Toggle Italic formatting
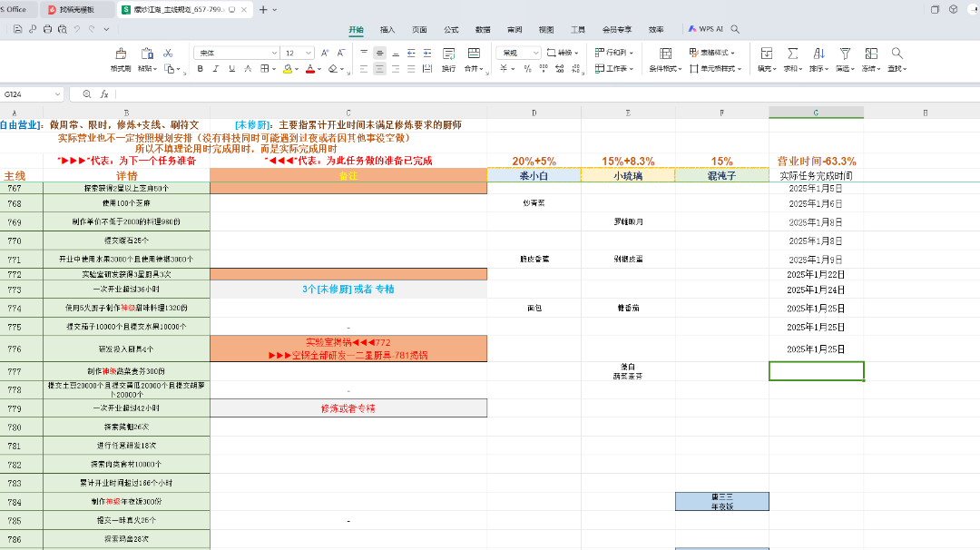Screen dimensions: 980x550 [216, 69]
